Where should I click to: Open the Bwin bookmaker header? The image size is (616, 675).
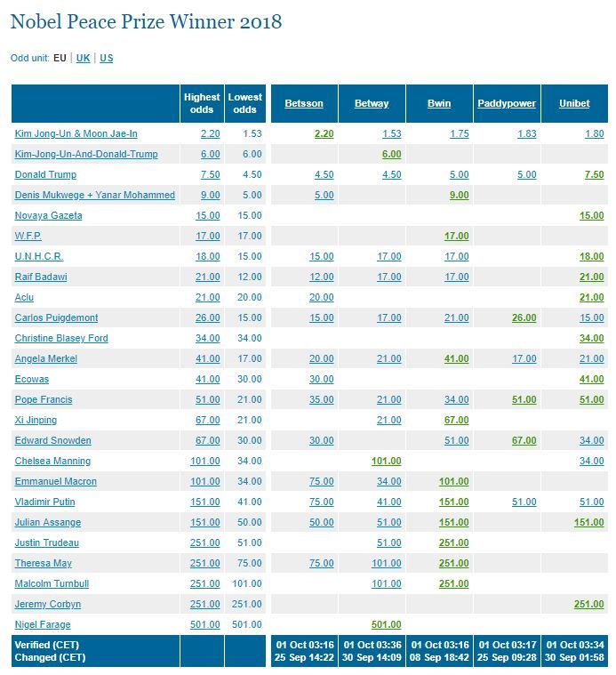pyautogui.click(x=439, y=103)
